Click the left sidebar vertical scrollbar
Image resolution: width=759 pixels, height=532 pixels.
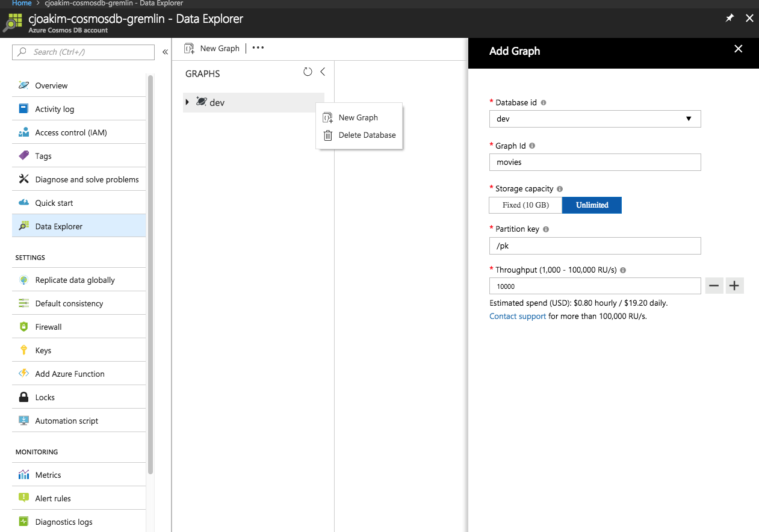150,274
